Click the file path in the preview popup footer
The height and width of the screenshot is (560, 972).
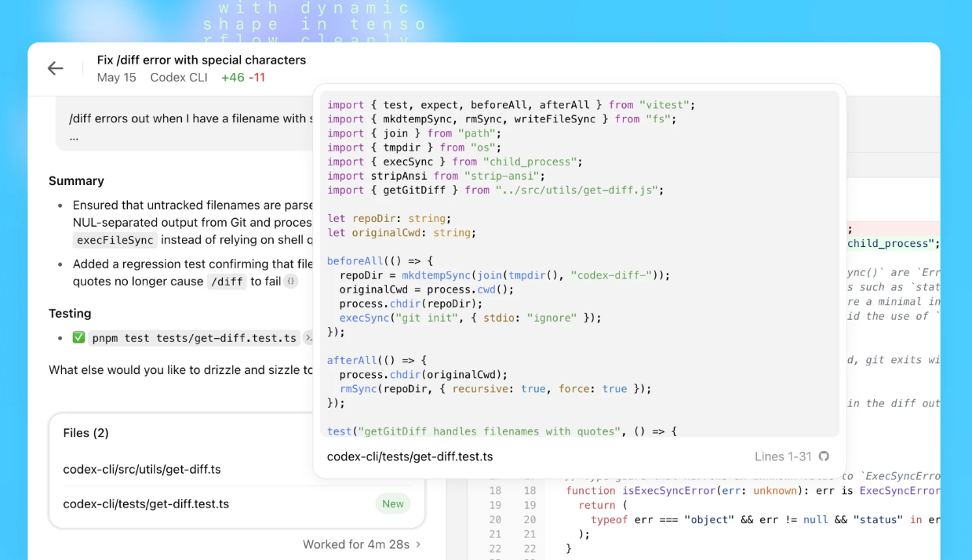point(410,456)
